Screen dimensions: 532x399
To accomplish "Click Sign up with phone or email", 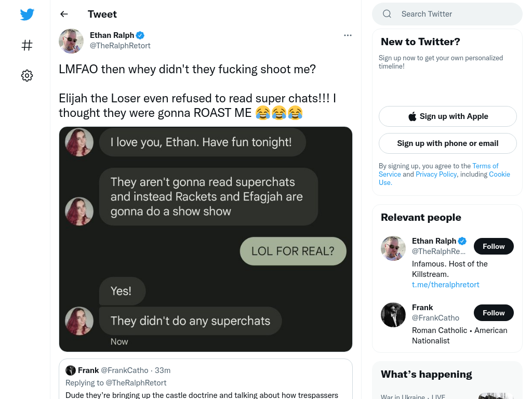I will (x=447, y=143).
